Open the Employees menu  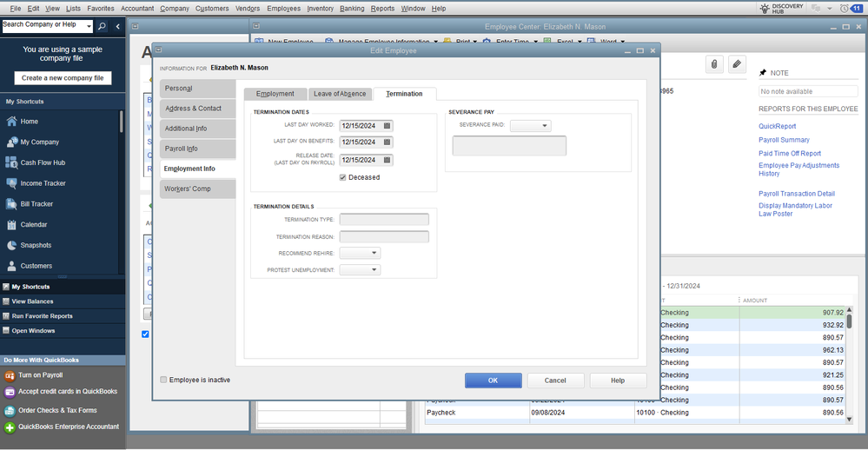pos(283,9)
